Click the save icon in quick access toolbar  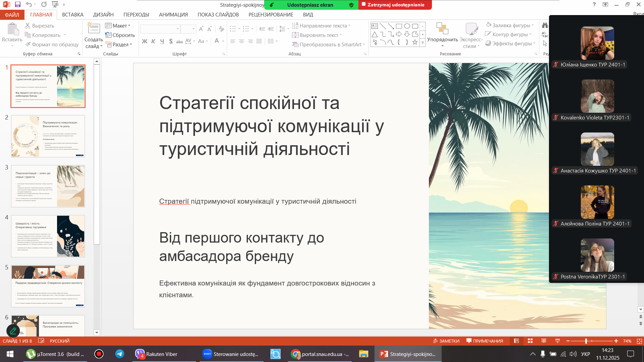[x=18, y=4]
